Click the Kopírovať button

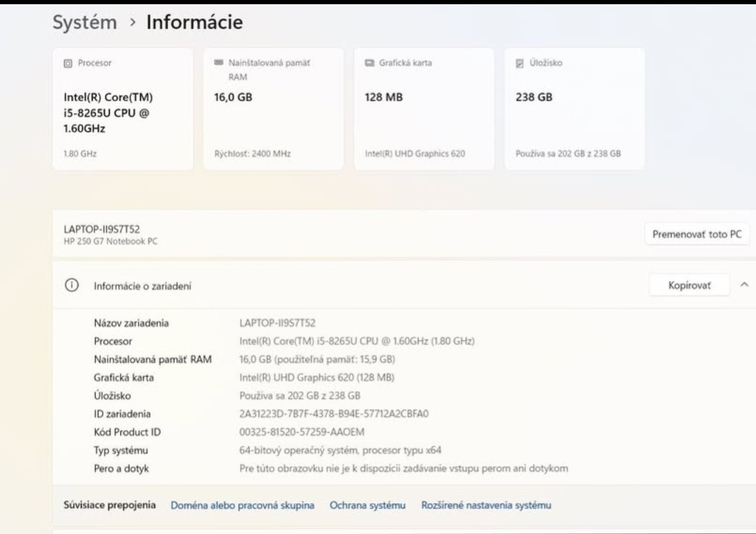[689, 286]
